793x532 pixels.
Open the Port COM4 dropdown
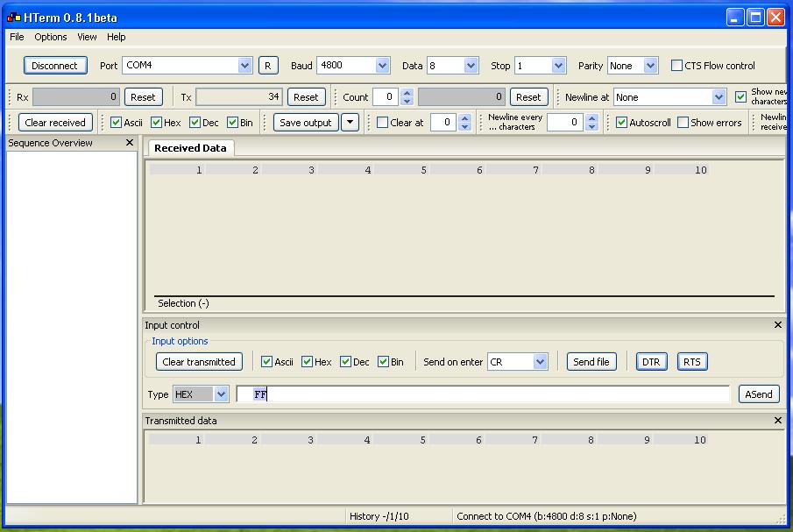(244, 65)
